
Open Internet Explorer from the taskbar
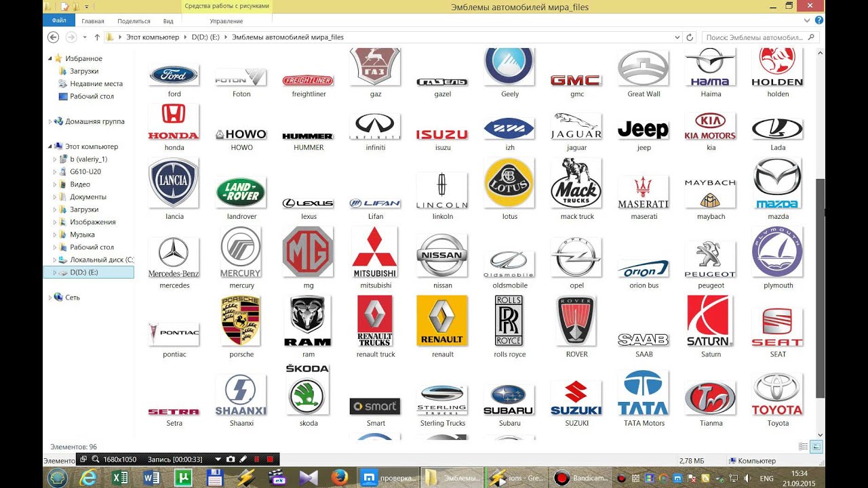pyautogui.click(x=88, y=478)
